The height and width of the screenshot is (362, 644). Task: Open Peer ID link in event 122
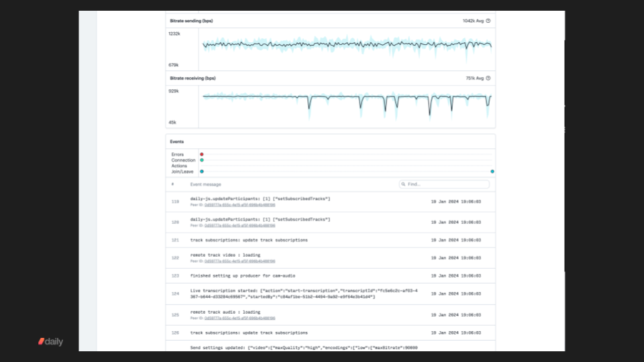[239, 261]
